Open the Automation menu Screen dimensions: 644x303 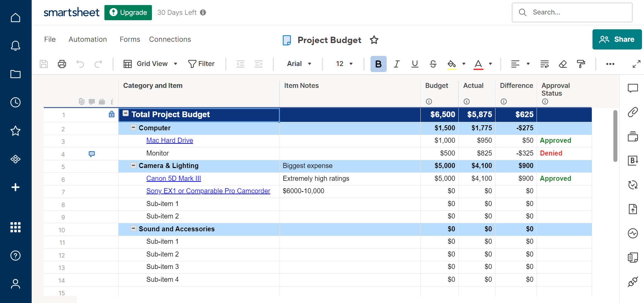88,39
